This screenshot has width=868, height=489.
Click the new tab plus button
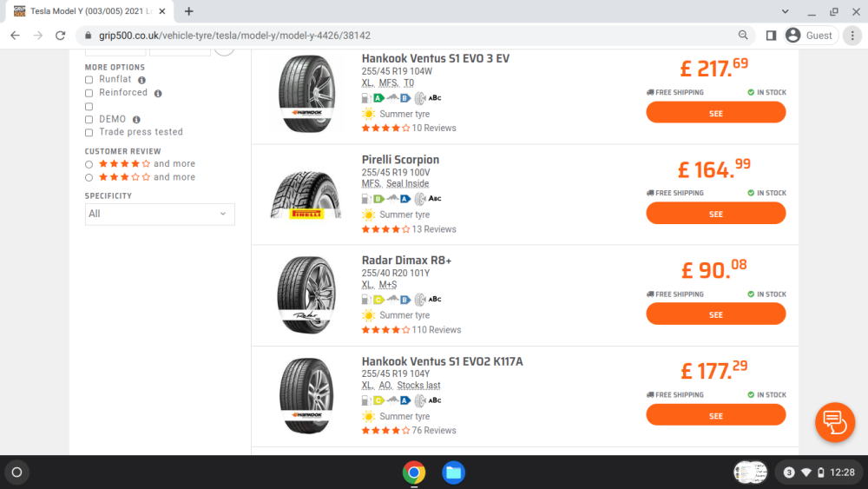pyautogui.click(x=188, y=11)
